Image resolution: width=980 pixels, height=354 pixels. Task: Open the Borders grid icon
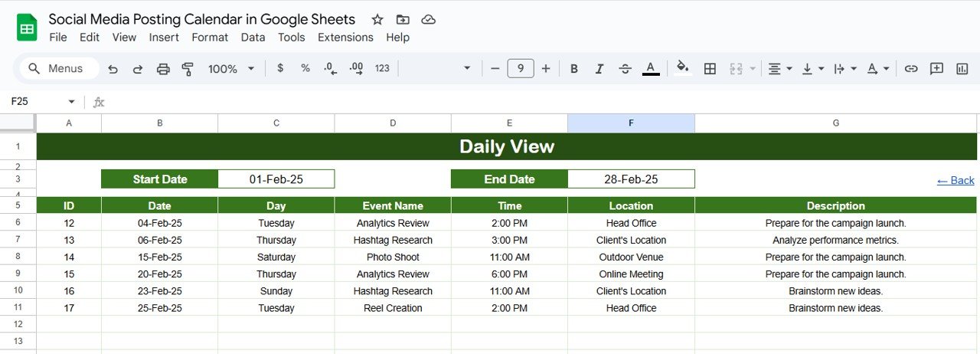tap(710, 69)
